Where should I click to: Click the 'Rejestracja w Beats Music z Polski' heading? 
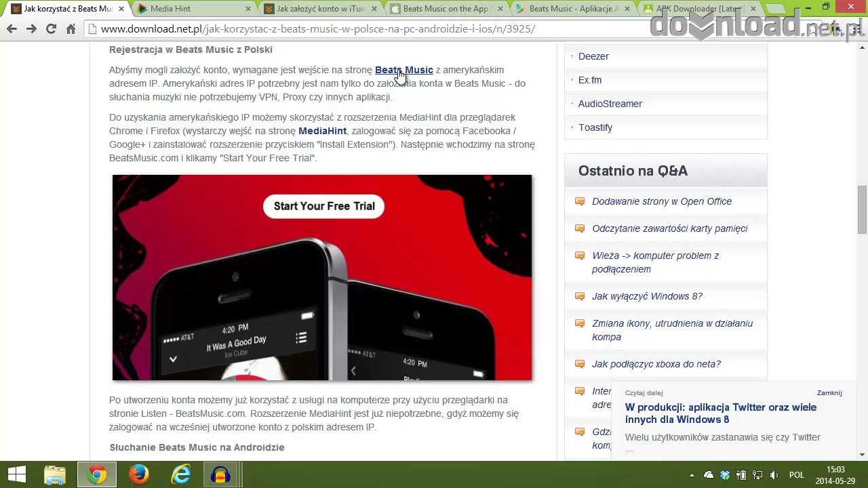[x=191, y=49]
